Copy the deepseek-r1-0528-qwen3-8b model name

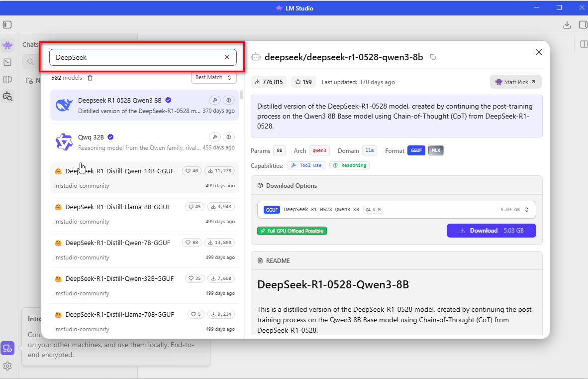[433, 57]
